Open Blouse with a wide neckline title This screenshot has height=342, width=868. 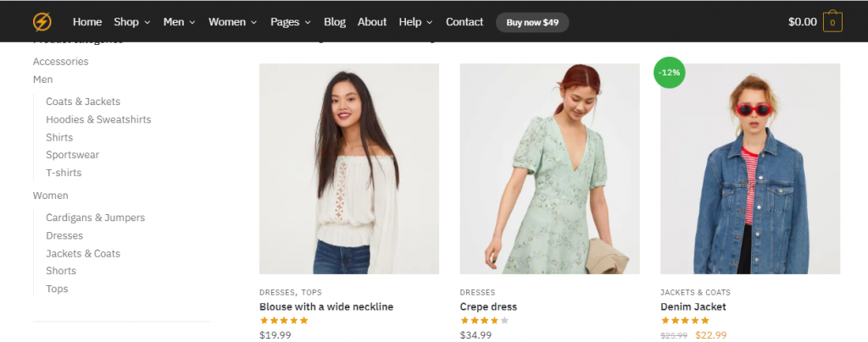(x=326, y=306)
